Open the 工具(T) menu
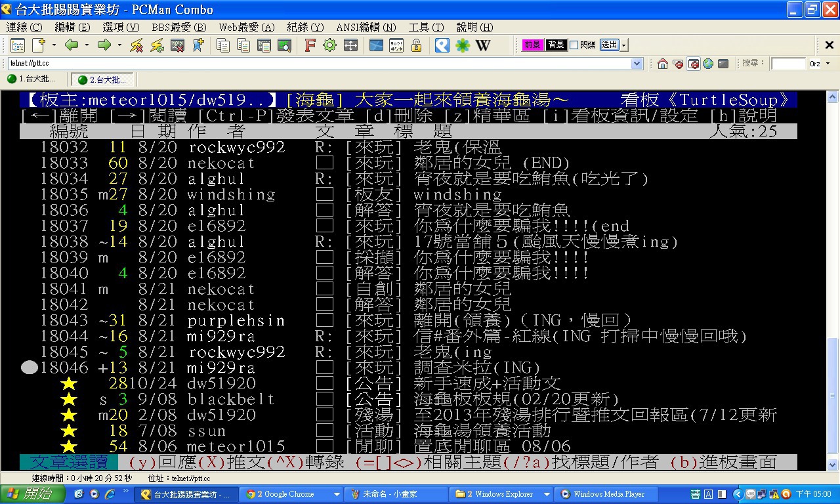 pos(426,28)
